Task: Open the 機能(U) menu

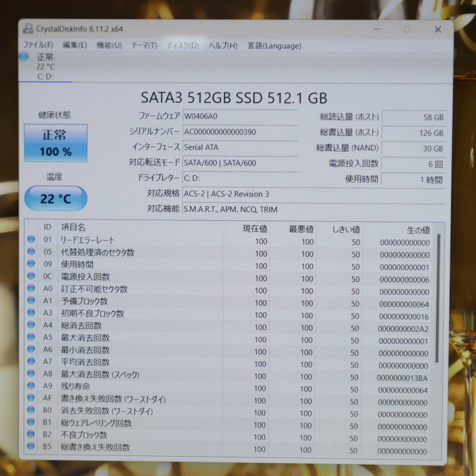Action: point(109,45)
